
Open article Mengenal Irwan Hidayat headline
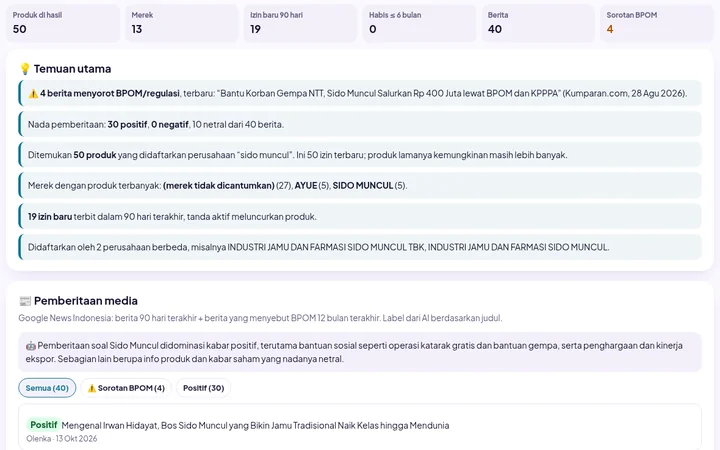255,426
